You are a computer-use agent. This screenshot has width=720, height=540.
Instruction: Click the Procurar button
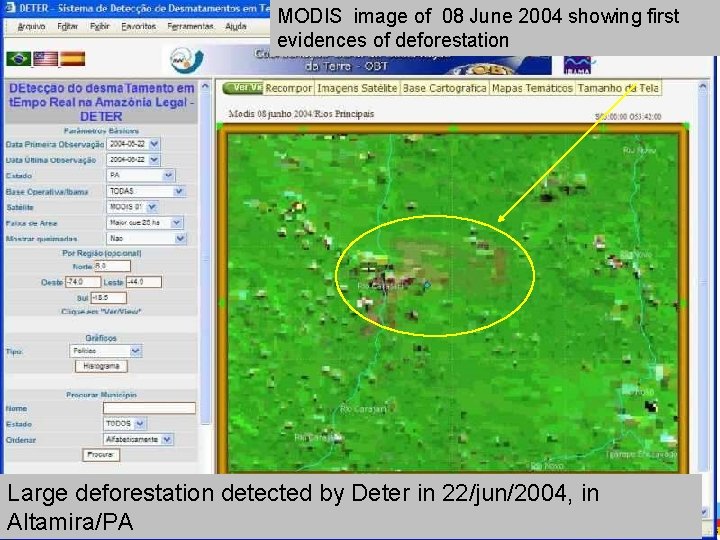(x=101, y=455)
